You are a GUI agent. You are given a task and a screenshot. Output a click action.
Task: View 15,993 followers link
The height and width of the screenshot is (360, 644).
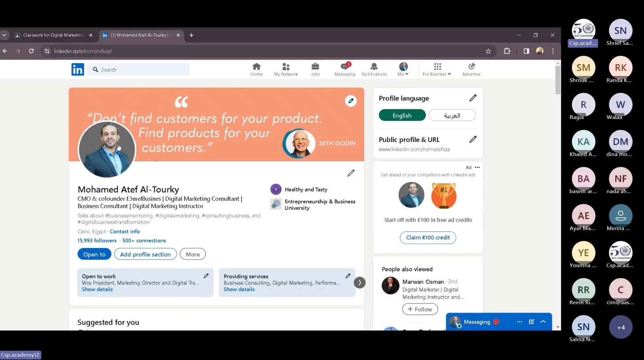(x=97, y=240)
